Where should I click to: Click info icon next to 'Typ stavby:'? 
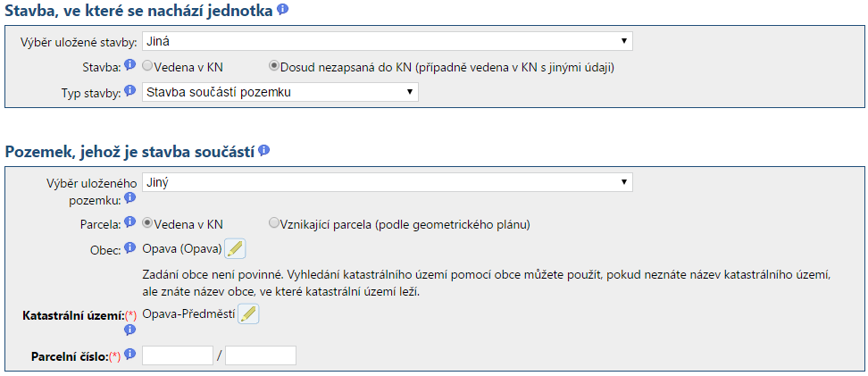click(129, 91)
